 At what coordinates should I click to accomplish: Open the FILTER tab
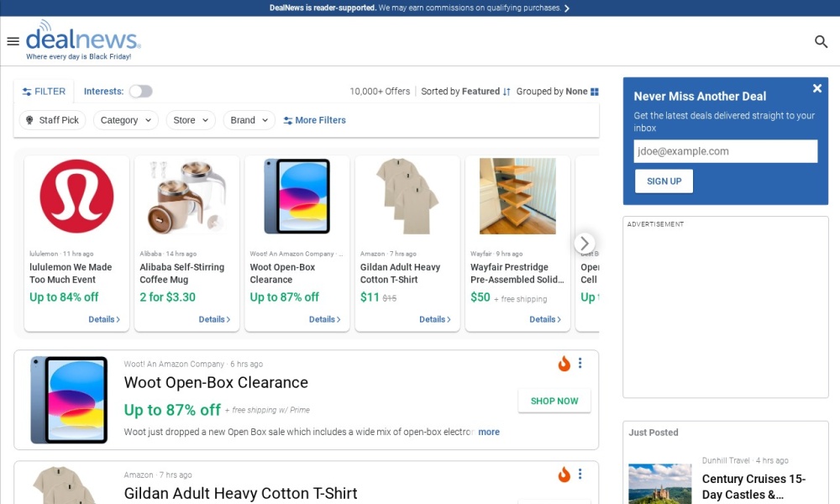tap(44, 92)
